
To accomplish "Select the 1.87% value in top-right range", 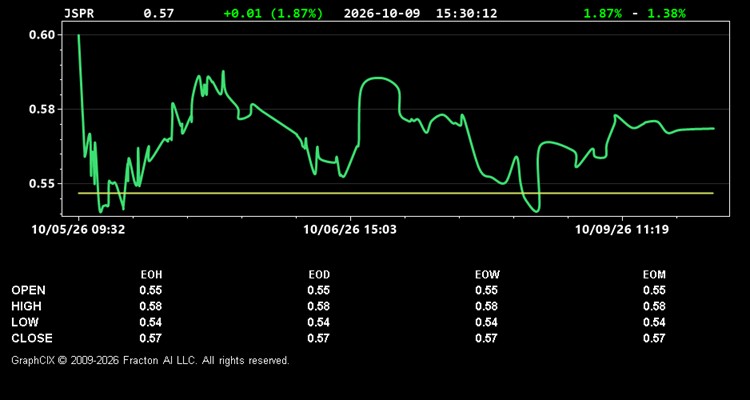I will 603,13.
